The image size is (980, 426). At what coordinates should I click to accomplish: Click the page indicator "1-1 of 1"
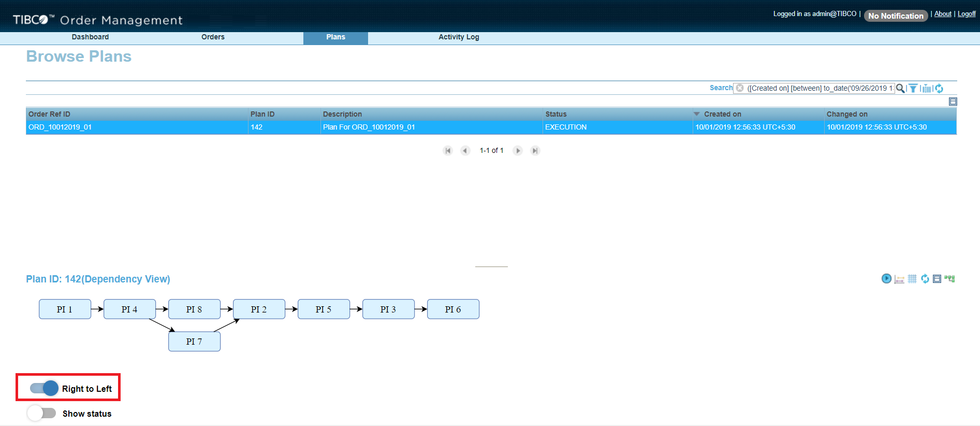[x=491, y=151]
